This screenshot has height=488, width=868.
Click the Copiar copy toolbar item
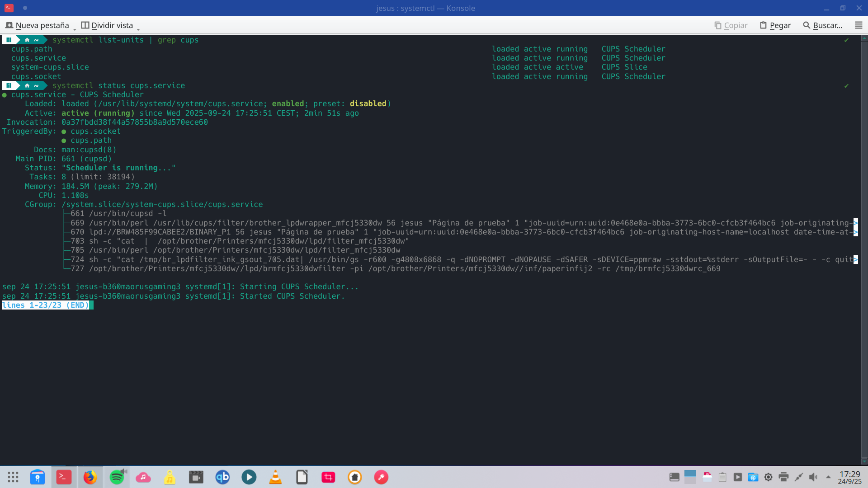pyautogui.click(x=731, y=25)
